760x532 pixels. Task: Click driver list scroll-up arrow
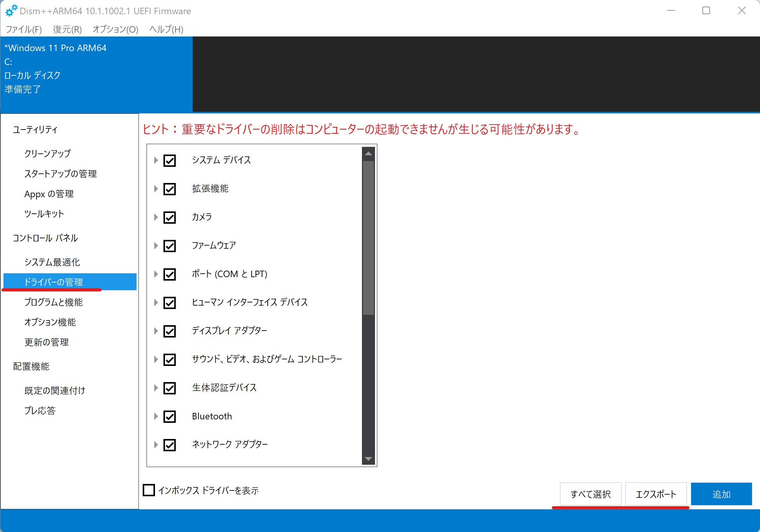click(x=368, y=153)
